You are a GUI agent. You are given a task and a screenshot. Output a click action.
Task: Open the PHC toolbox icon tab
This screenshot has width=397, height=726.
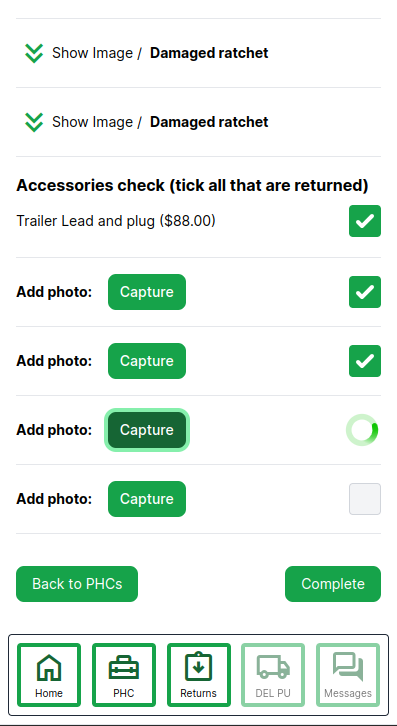click(124, 675)
